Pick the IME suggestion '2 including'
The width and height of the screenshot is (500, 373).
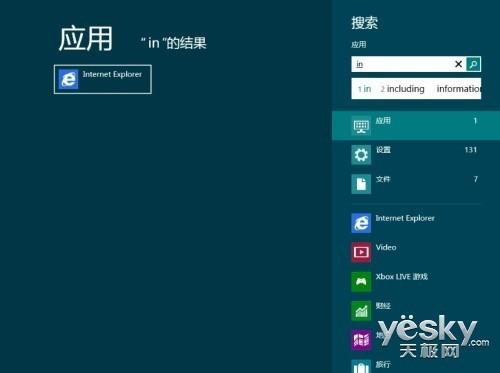pos(402,89)
